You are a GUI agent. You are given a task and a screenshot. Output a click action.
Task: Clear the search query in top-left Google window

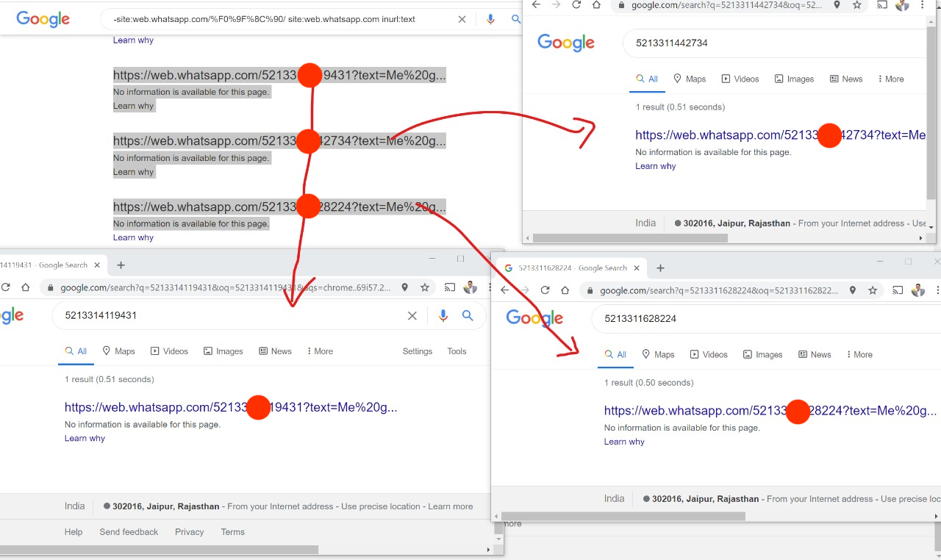462,19
